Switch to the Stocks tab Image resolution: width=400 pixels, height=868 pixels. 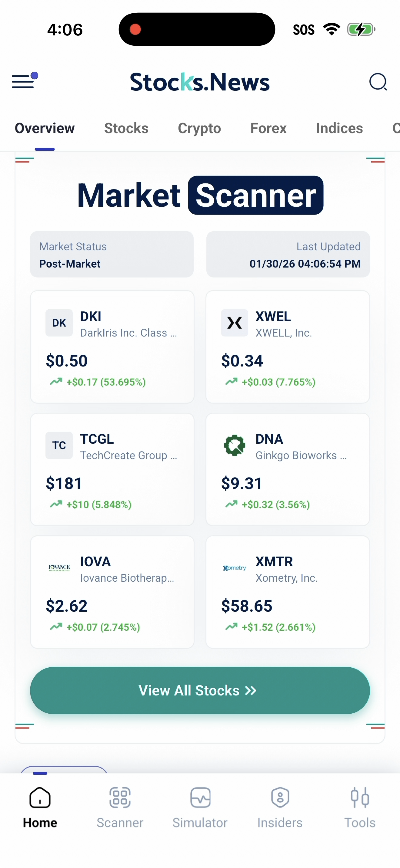click(x=126, y=128)
